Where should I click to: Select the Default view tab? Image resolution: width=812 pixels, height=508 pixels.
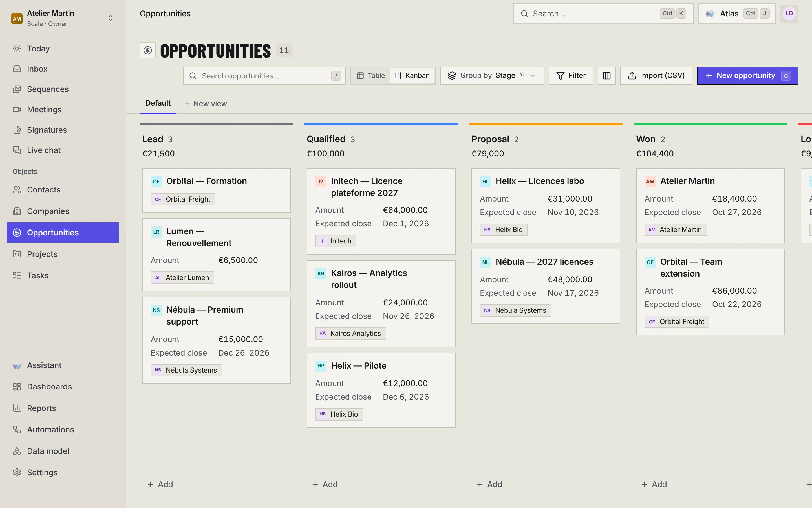click(x=158, y=103)
